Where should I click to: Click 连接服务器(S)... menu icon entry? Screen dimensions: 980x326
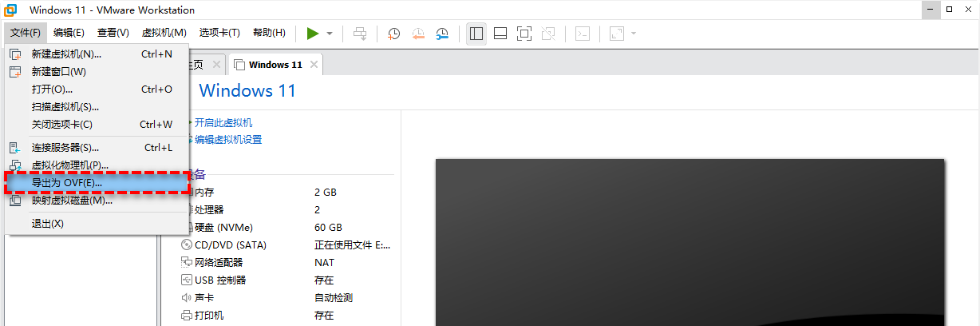[x=65, y=148]
